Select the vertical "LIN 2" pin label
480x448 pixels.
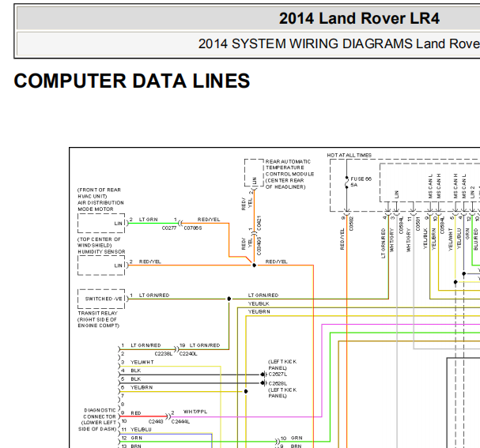coord(472,192)
